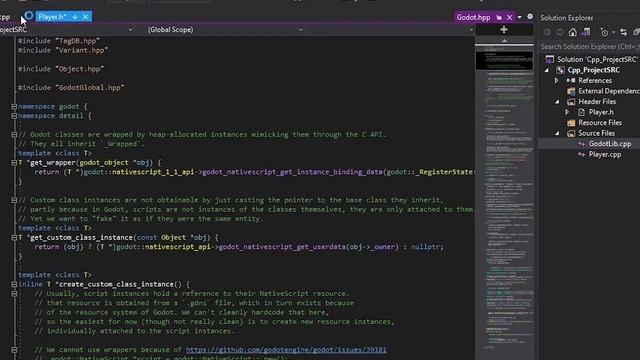The height and width of the screenshot is (360, 640).
Task: Open Player.cpp in Solution Explorer
Action: 605,154
